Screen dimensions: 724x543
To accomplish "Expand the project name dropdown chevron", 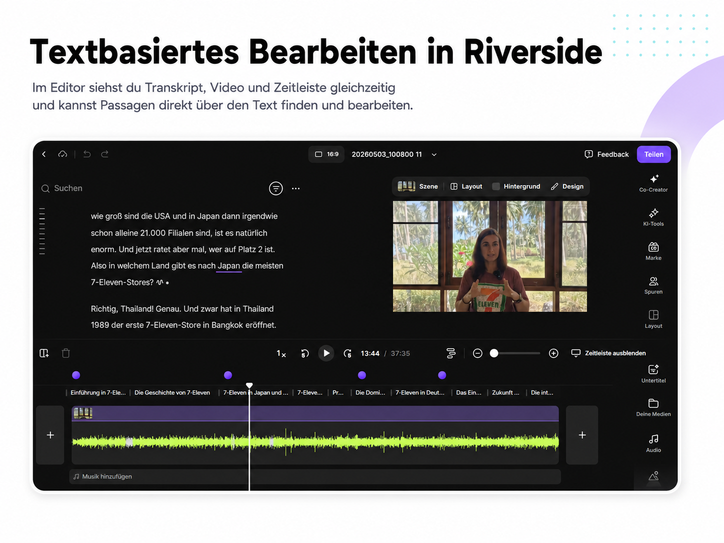I will click(x=434, y=155).
